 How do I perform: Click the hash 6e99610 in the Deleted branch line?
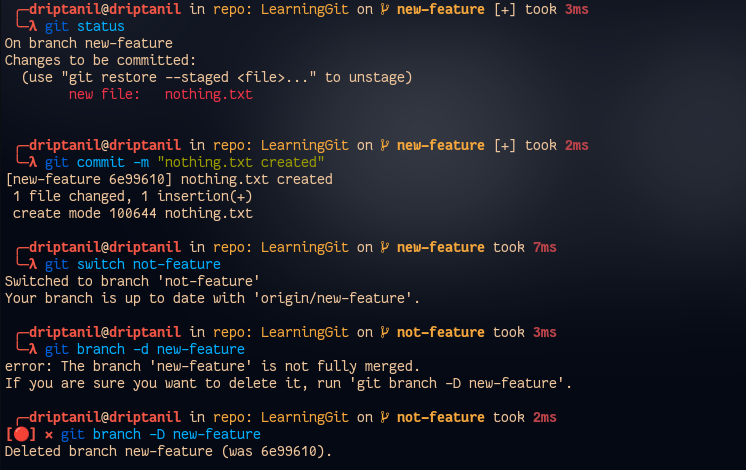294,452
